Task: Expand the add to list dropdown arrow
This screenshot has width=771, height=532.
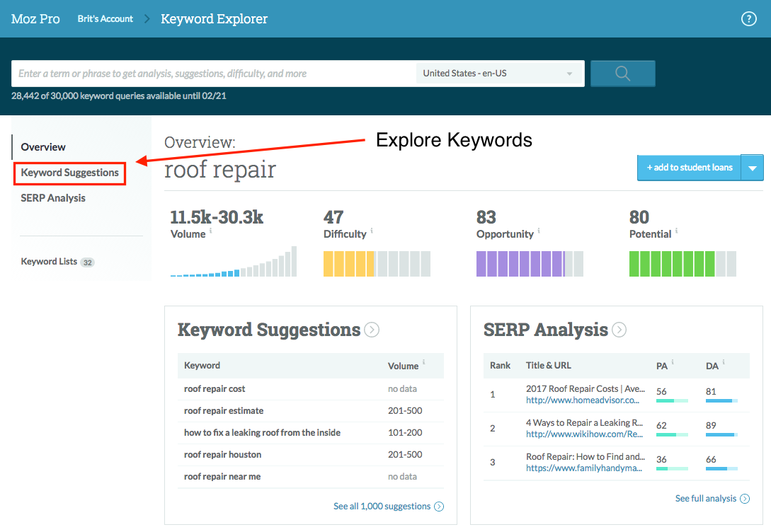Action: (x=753, y=168)
